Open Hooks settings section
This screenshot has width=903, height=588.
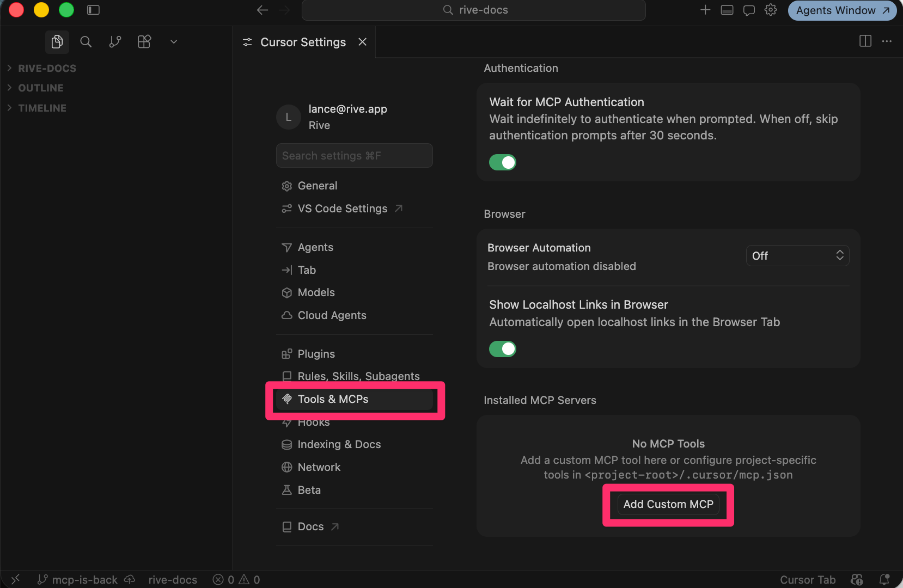tap(355, 422)
